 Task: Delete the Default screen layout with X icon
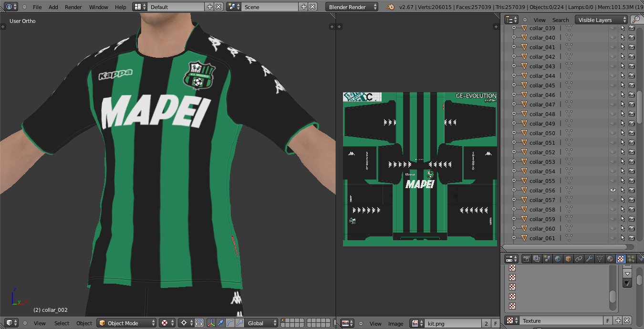click(x=218, y=7)
